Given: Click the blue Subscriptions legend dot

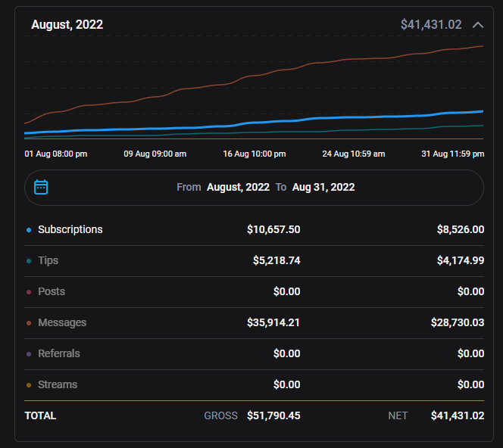Looking at the screenshot, I should [29, 230].
